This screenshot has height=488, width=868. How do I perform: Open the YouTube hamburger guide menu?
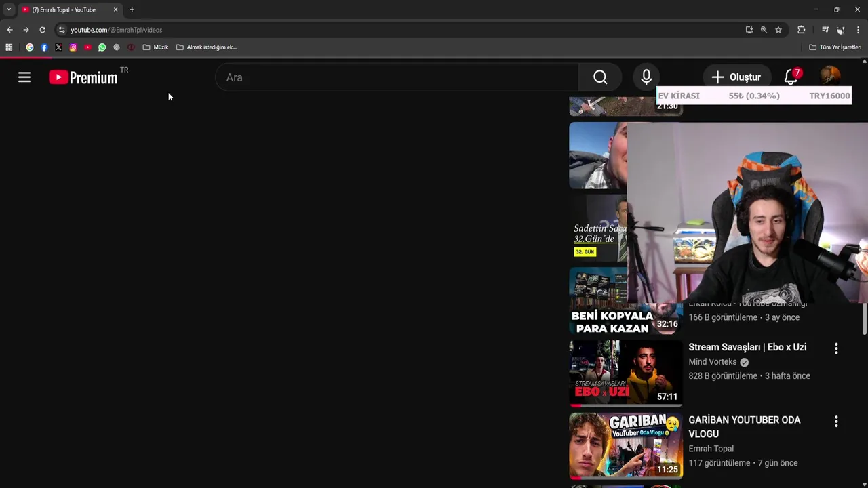[24, 77]
